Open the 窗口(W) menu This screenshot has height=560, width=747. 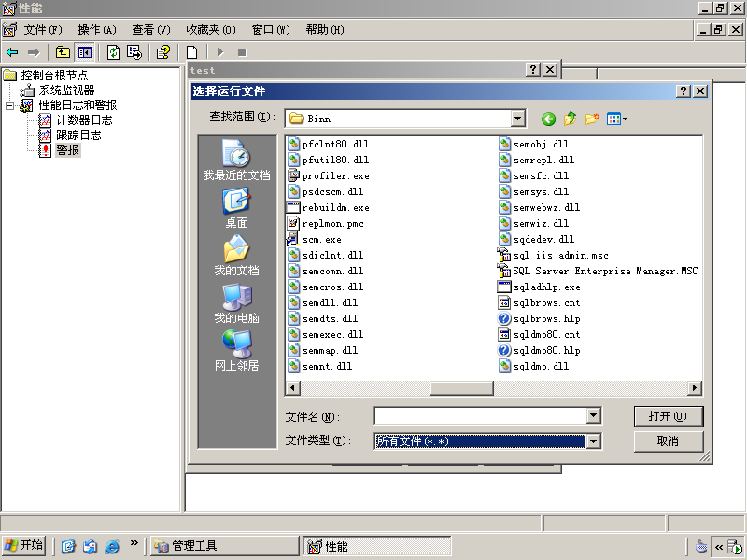(271, 30)
